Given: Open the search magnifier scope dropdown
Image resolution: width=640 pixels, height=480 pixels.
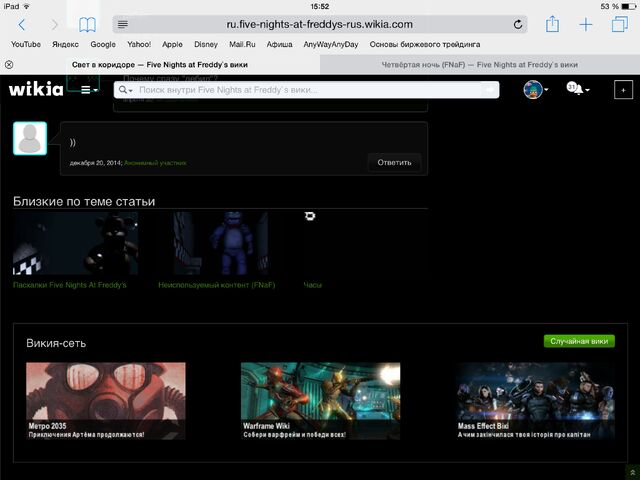Looking at the screenshot, I should pos(125,90).
